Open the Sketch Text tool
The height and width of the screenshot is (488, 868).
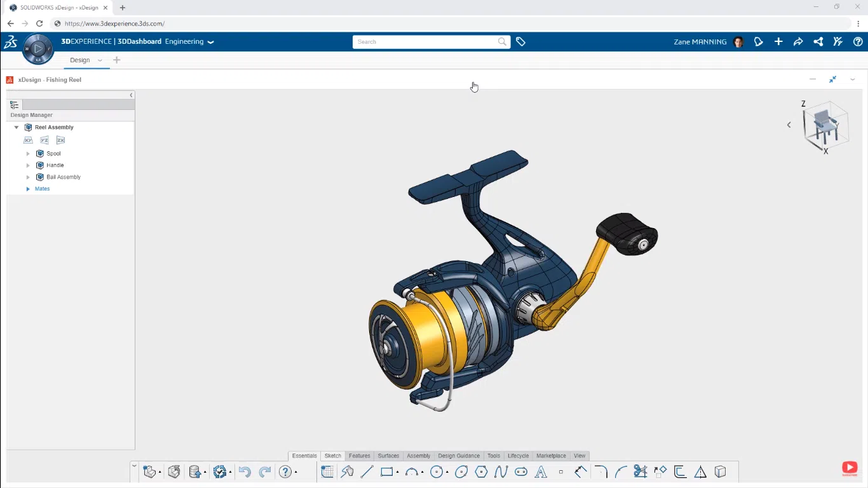pos(541,471)
